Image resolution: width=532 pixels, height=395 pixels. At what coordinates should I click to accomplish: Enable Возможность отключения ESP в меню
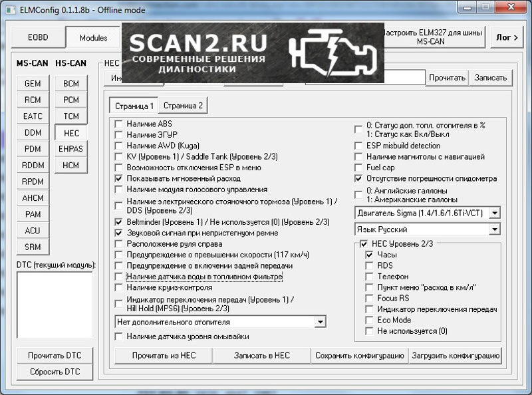(x=118, y=168)
